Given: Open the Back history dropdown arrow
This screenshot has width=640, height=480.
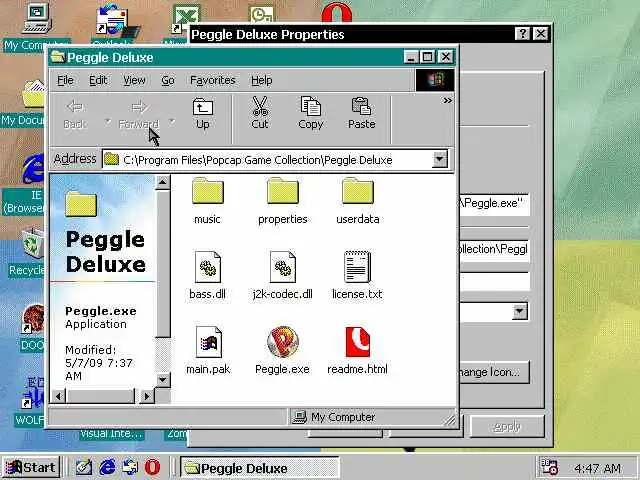Looking at the screenshot, I should [108, 121].
